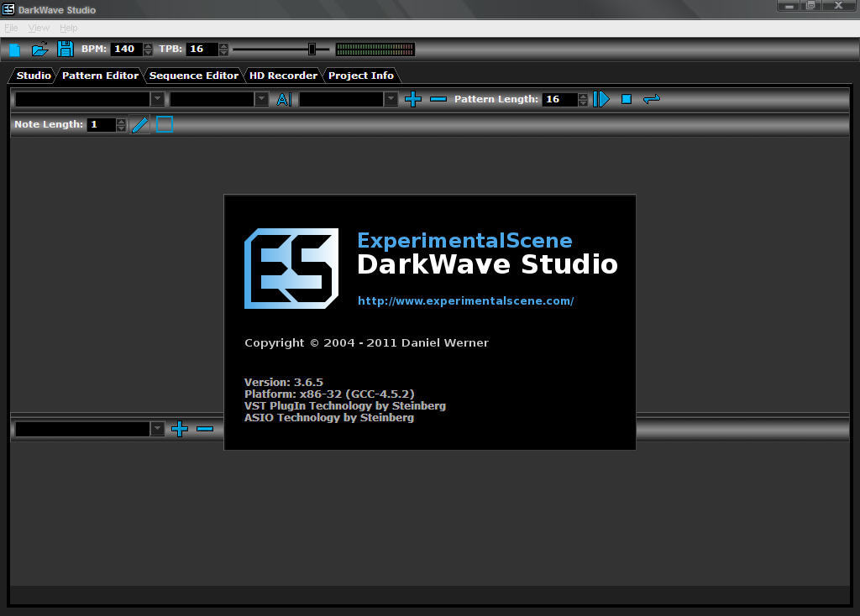The height and width of the screenshot is (616, 860).
Task: Click the rename pattern icon
Action: coord(284,99)
